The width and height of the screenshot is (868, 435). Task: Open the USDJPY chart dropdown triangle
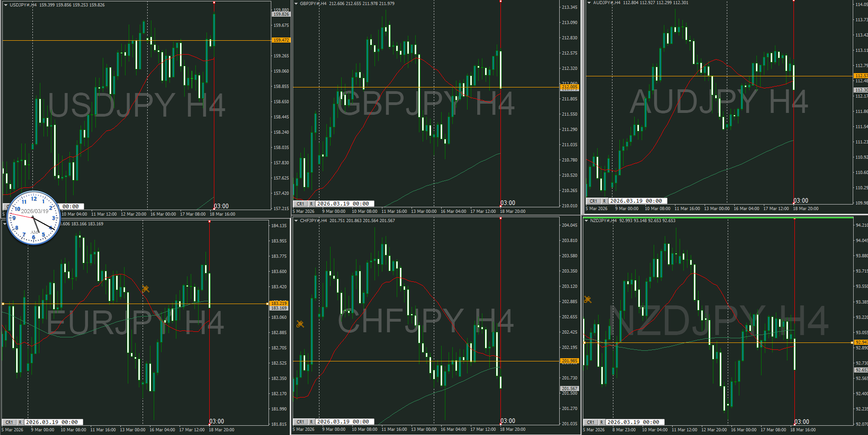pyautogui.click(x=6, y=5)
